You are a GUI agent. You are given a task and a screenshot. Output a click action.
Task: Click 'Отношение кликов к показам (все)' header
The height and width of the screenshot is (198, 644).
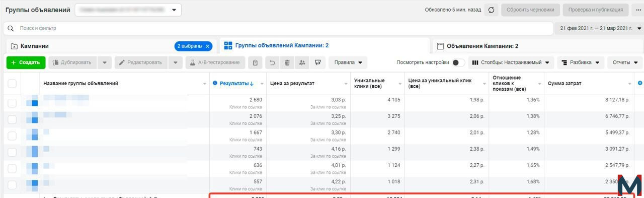tap(516, 84)
